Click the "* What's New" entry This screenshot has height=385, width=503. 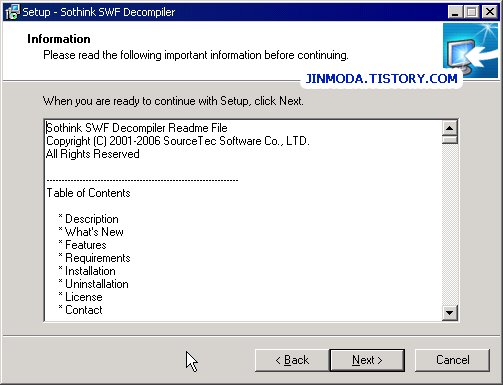[91, 232]
